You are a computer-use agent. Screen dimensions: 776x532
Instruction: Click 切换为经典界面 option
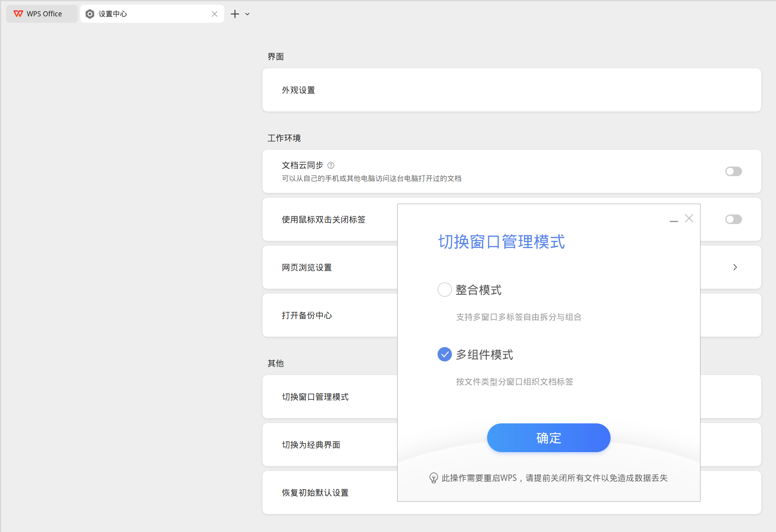pos(311,445)
